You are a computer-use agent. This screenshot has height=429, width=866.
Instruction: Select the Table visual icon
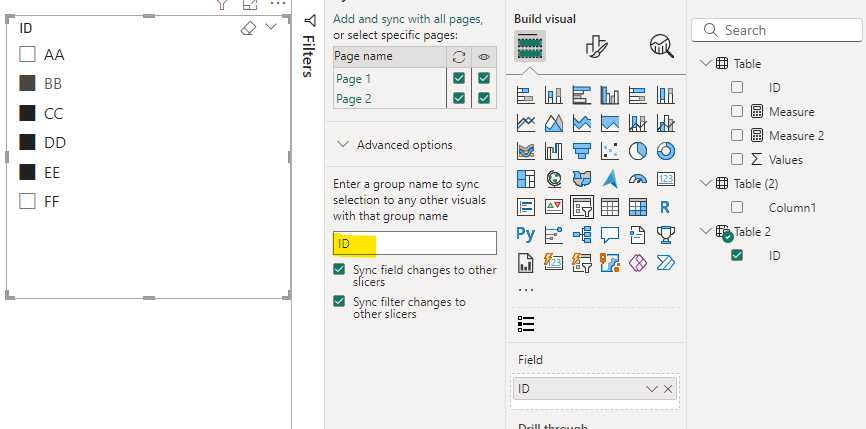pyautogui.click(x=610, y=207)
